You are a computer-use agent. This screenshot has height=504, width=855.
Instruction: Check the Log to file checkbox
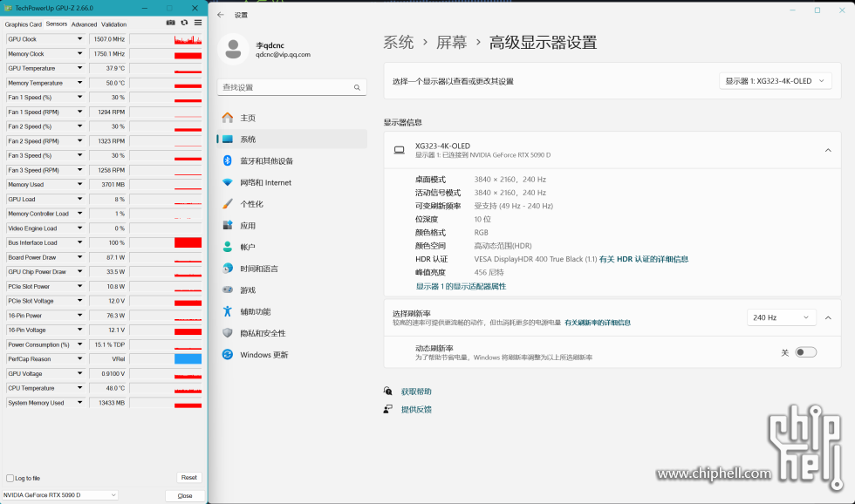10,478
